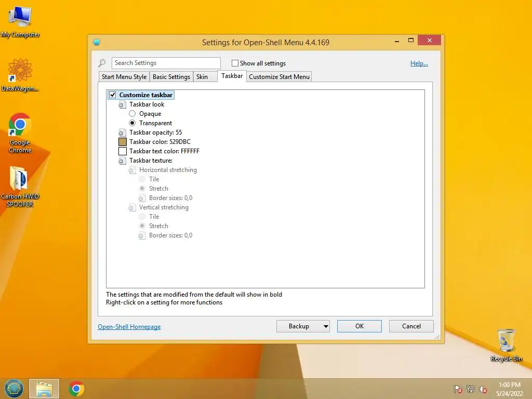Screen dimensions: 532x399
Task: Click the Open-Shell title bar shell icon
Action: pyautogui.click(x=97, y=42)
